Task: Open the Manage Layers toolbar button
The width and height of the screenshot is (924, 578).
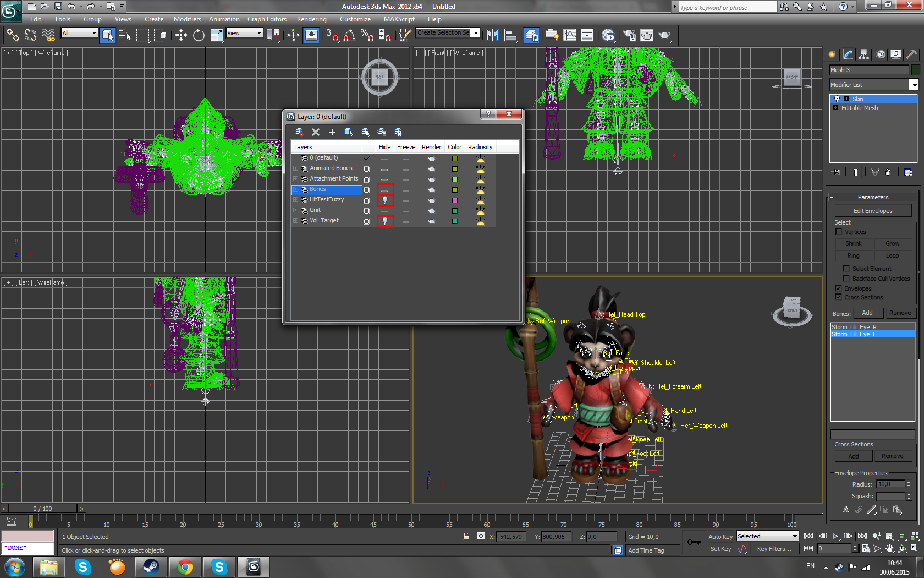Action: 531,35
